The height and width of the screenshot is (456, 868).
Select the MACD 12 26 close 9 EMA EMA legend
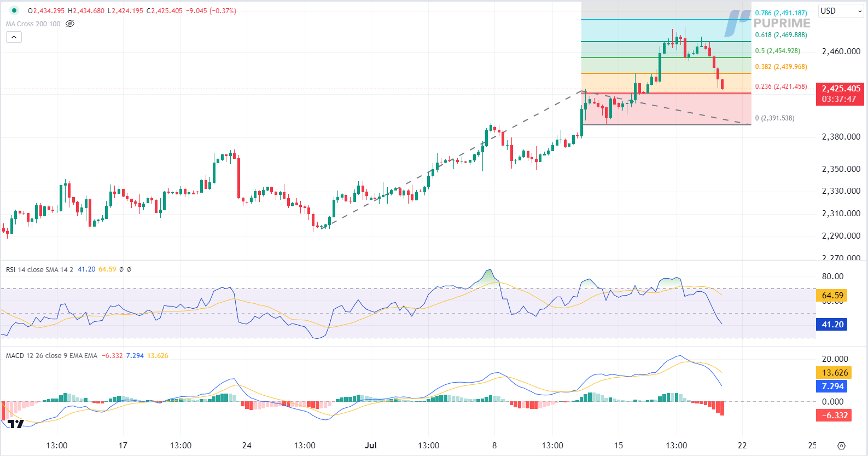click(x=51, y=356)
